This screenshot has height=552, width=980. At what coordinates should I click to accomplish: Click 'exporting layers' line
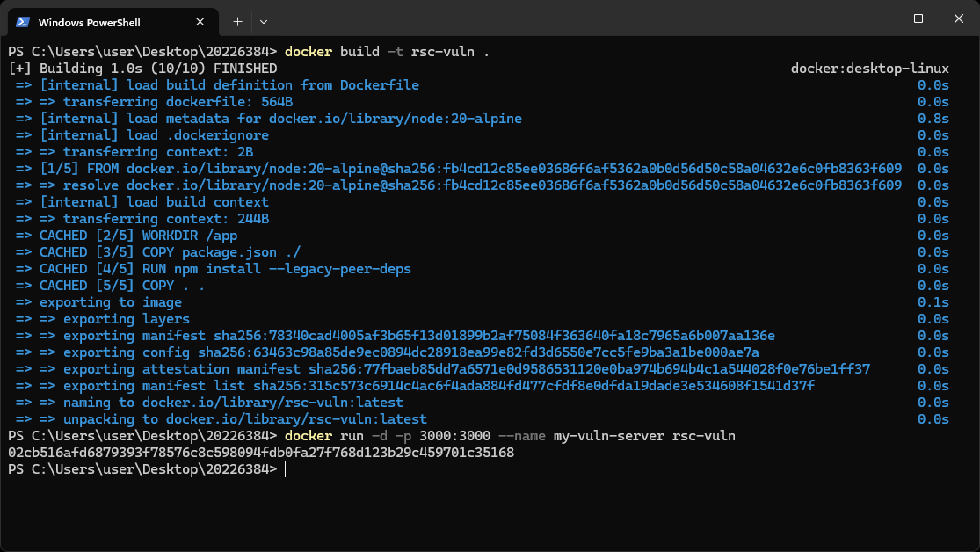click(x=103, y=319)
